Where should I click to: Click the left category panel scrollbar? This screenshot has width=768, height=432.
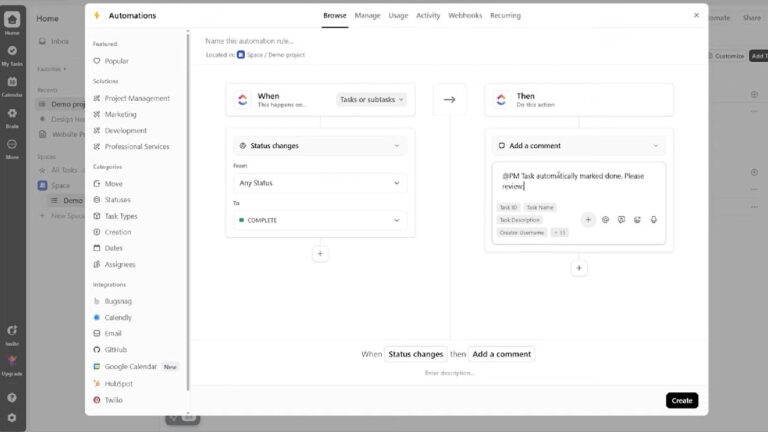[188, 211]
